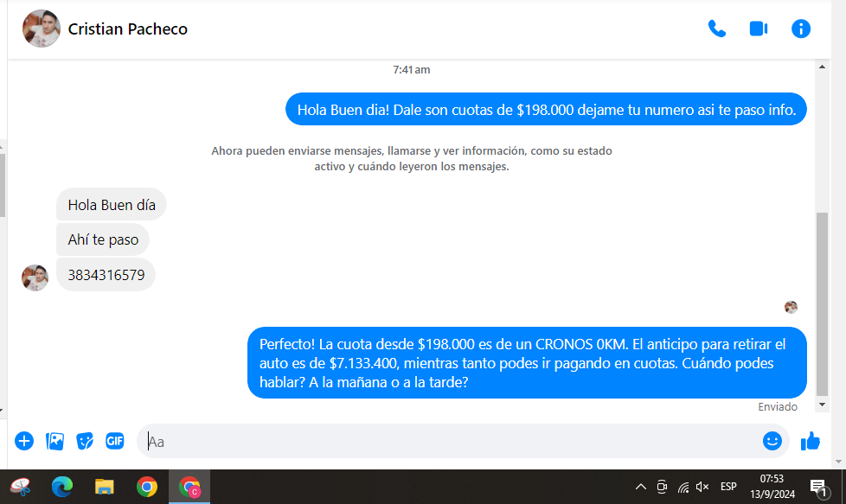The height and width of the screenshot is (504, 846).
Task: Send a thumbs-up like
Action: [810, 441]
